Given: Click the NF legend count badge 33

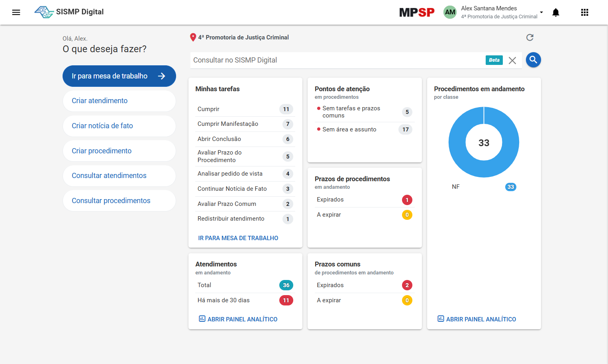Looking at the screenshot, I should 511,187.
